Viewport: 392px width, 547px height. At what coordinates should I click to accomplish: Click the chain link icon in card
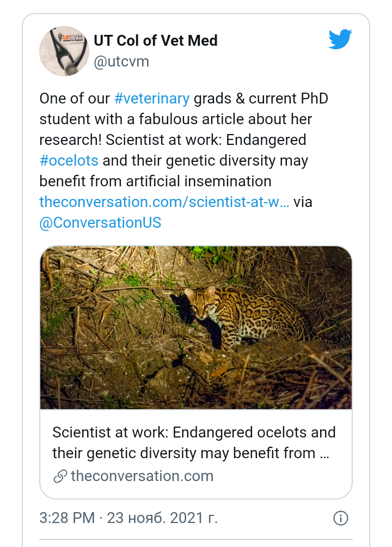click(x=60, y=477)
